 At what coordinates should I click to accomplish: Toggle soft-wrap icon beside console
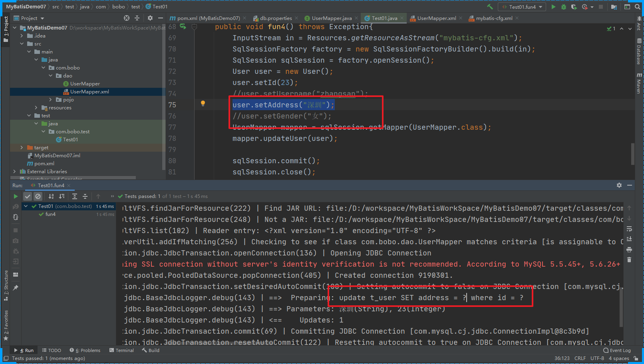(629, 229)
